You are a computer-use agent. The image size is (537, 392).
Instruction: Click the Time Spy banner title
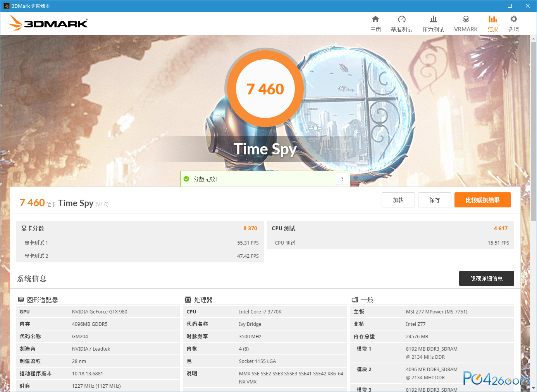click(265, 149)
